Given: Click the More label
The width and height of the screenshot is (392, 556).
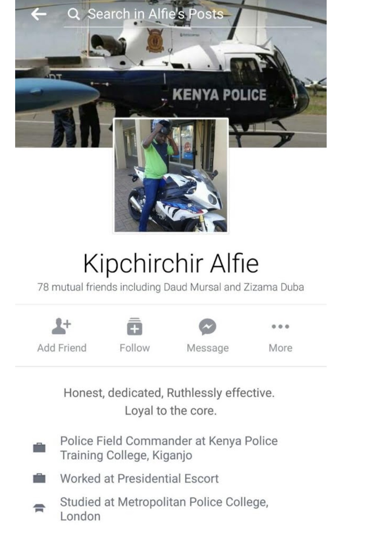Looking at the screenshot, I should tap(281, 348).
